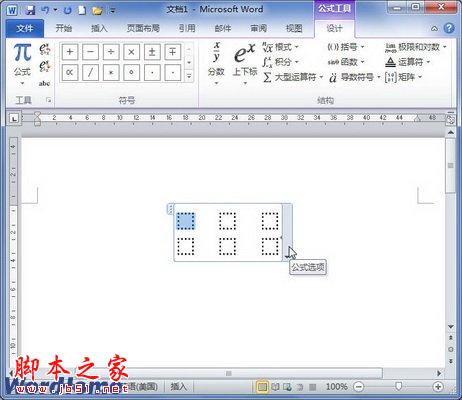The height and width of the screenshot is (400, 462).
Task: Switch to the 页面布局 tab
Action: click(x=143, y=29)
